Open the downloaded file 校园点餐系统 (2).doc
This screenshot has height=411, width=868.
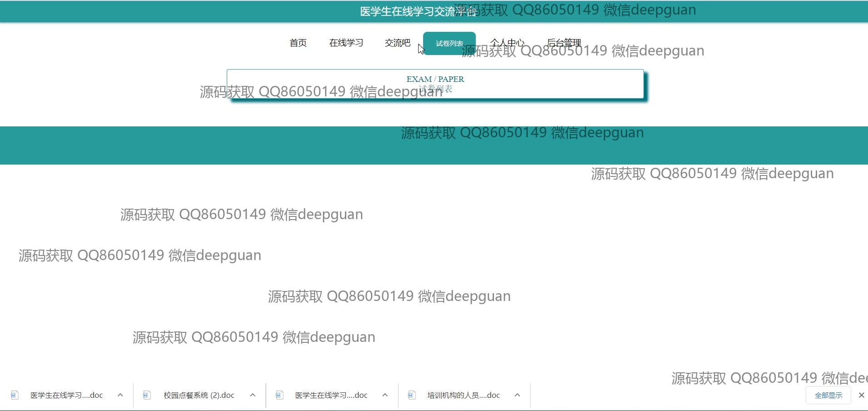click(199, 395)
